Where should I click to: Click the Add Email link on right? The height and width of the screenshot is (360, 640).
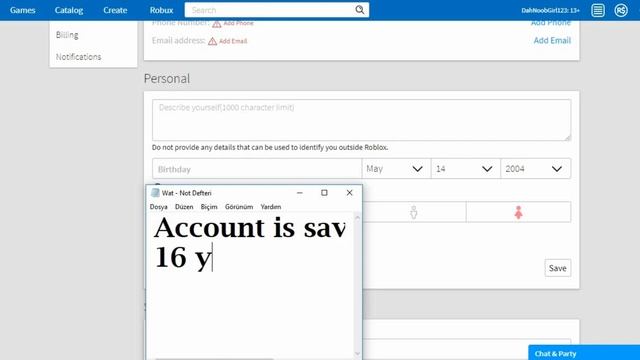pos(552,40)
